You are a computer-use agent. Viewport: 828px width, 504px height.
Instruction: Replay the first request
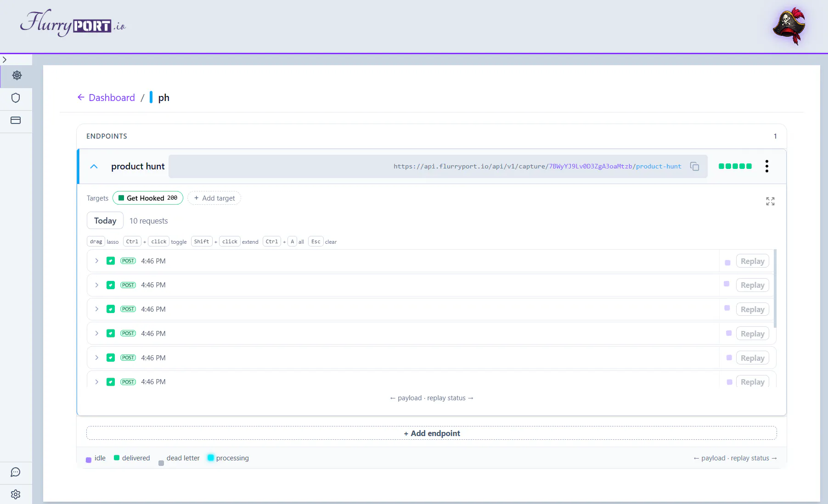752,261
